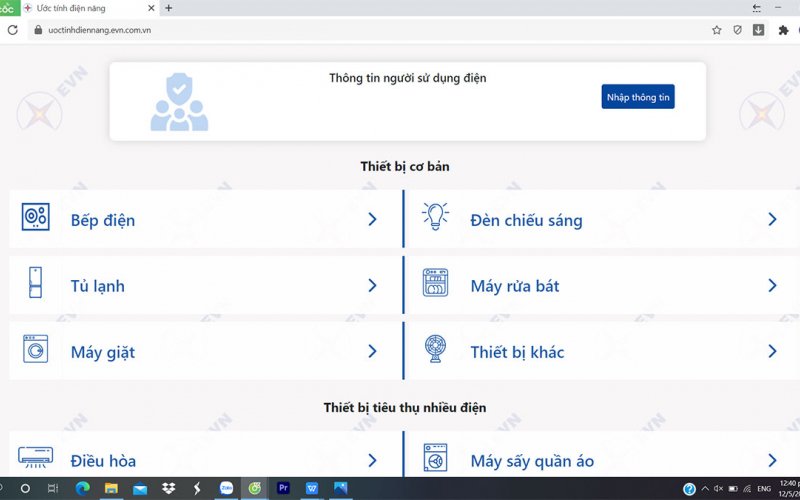Open Adobe Premiere Pro from the taskbar
The image size is (800, 500).
[283, 488]
